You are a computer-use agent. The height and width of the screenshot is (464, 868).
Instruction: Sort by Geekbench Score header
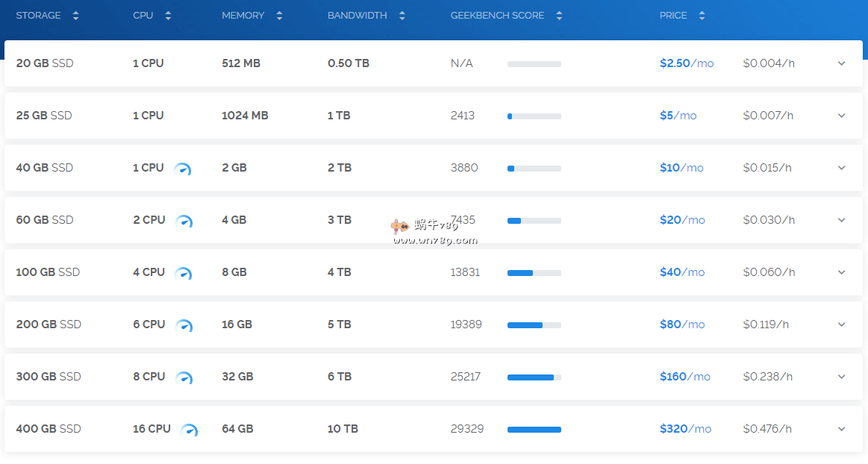pos(559,16)
